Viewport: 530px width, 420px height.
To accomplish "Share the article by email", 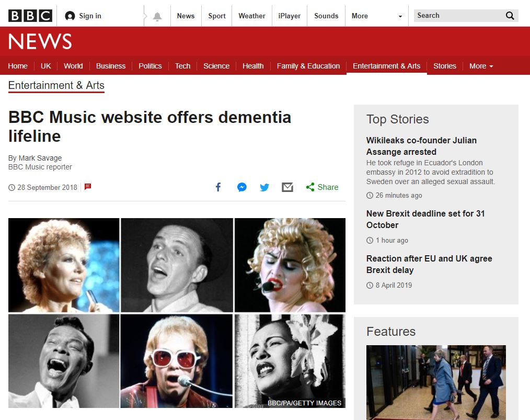I will point(287,187).
